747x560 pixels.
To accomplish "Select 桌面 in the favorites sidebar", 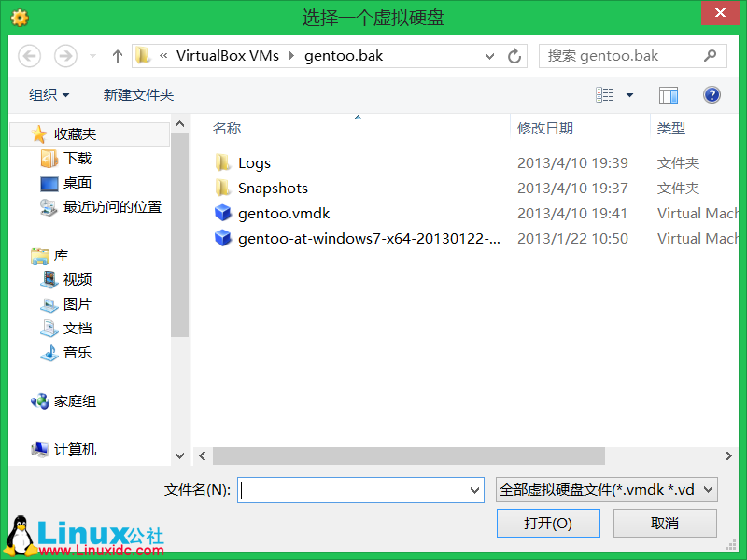I will pyautogui.click(x=77, y=182).
